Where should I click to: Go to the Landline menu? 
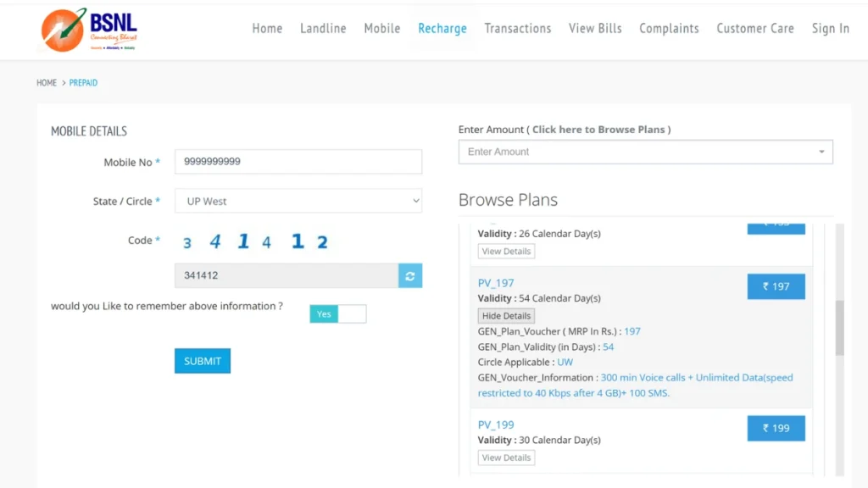click(323, 29)
